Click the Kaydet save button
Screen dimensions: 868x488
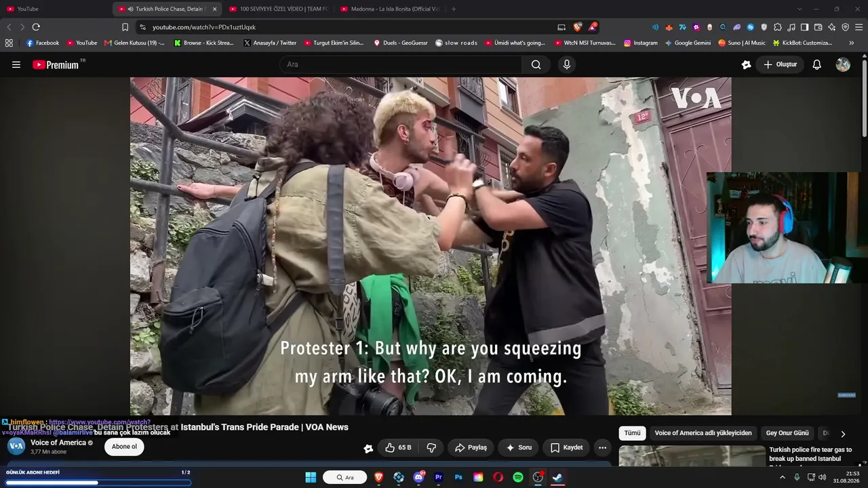(x=567, y=447)
